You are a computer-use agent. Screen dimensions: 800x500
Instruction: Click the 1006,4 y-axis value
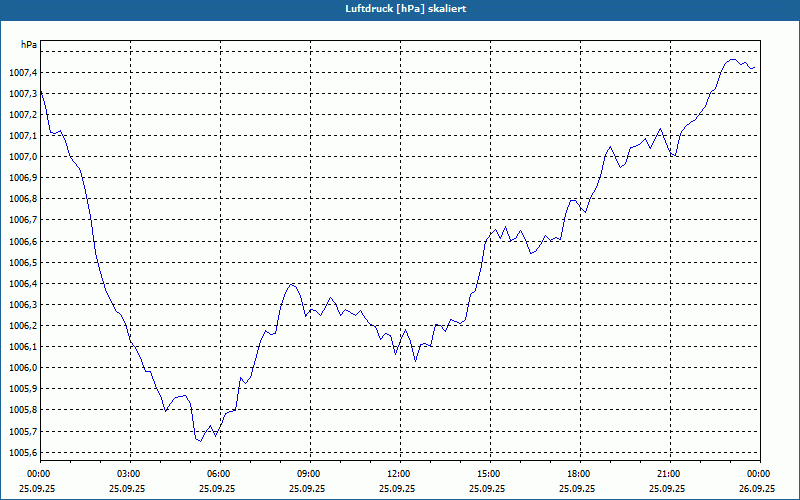click(23, 284)
